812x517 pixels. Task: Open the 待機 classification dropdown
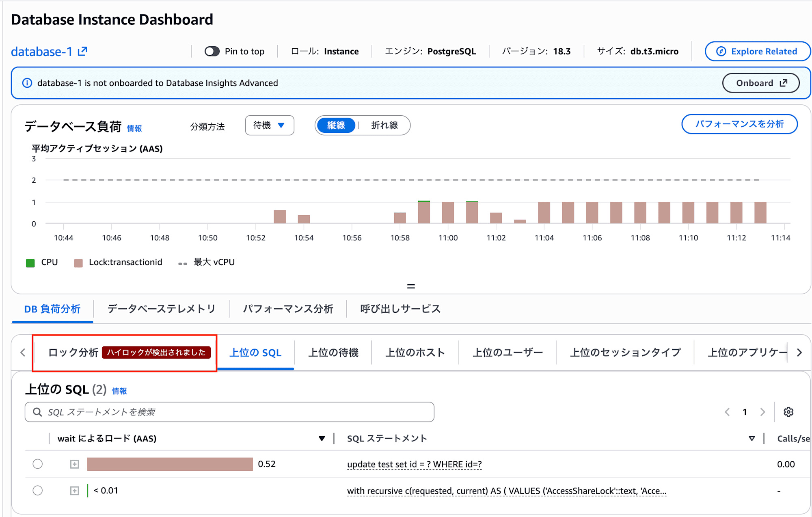269,125
